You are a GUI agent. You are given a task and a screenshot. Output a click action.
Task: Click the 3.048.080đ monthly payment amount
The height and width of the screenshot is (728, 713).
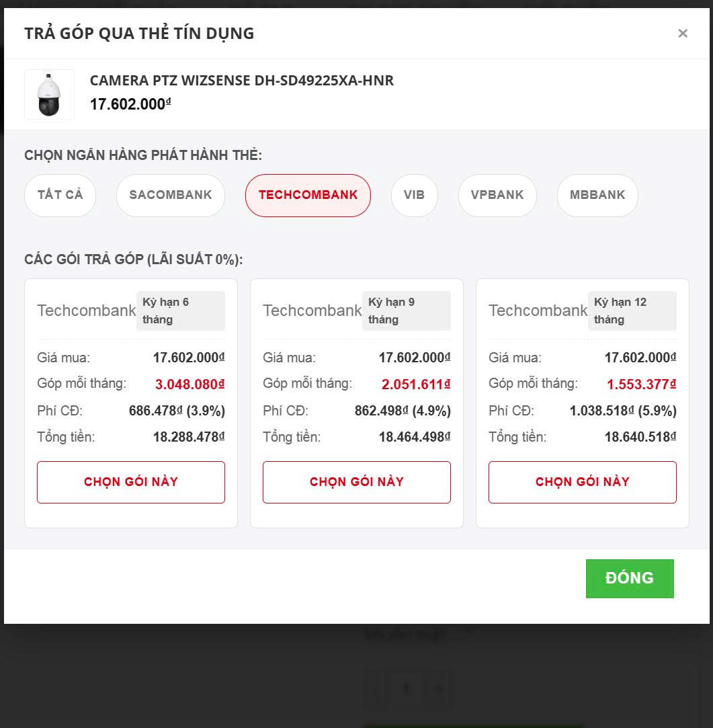click(x=190, y=385)
